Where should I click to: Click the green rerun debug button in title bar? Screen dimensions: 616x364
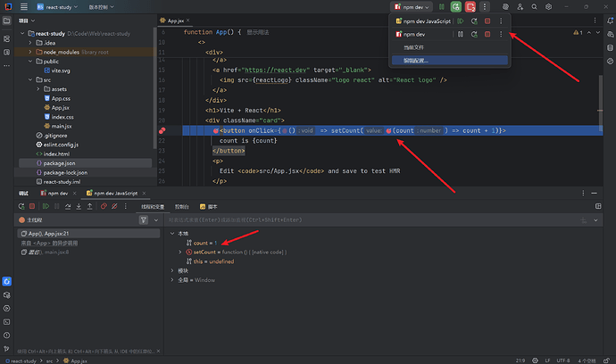tap(455, 6)
